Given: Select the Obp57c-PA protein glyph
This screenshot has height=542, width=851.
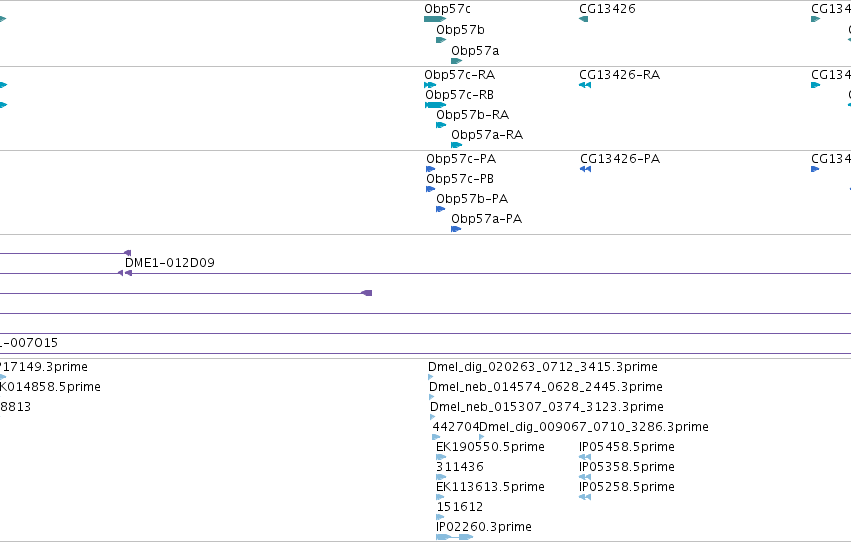Looking at the screenshot, I should (x=430, y=169).
